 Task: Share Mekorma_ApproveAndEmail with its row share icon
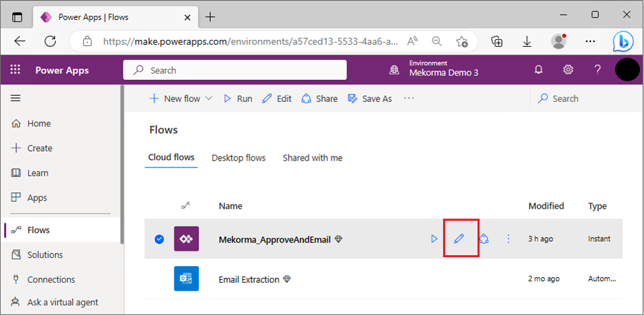[x=484, y=238]
